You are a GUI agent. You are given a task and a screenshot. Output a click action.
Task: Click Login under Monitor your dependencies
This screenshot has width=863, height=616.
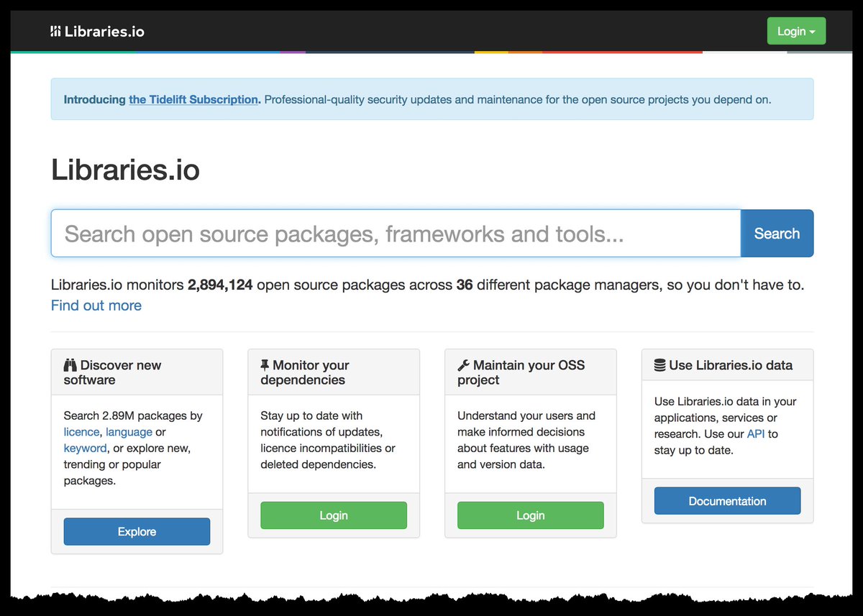tap(334, 515)
